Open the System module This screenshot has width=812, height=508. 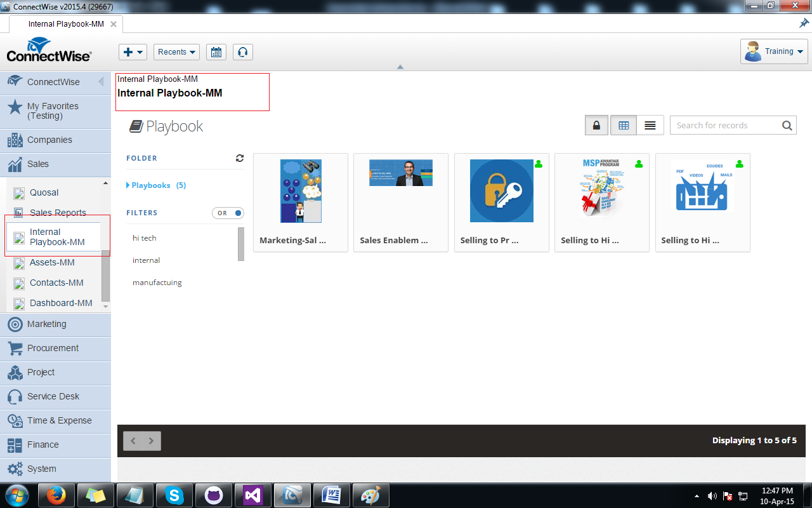[55, 469]
